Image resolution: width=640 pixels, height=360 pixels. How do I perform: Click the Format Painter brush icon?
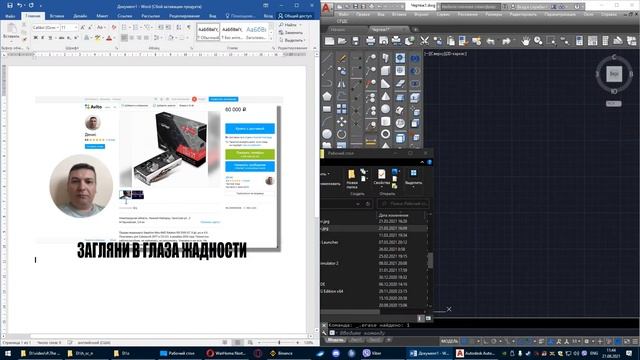point(24,40)
